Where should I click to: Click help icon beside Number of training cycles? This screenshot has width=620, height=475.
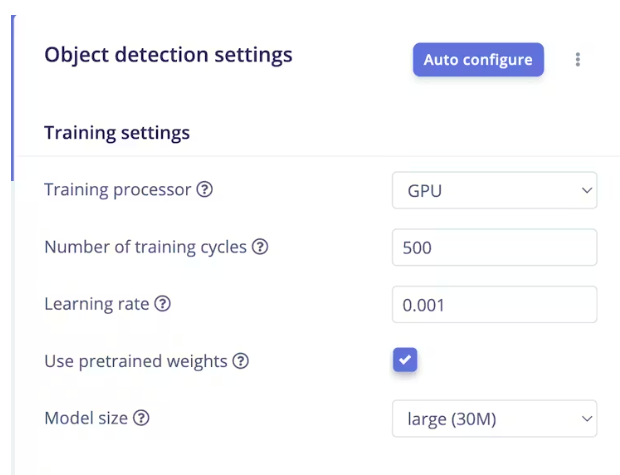click(x=261, y=247)
